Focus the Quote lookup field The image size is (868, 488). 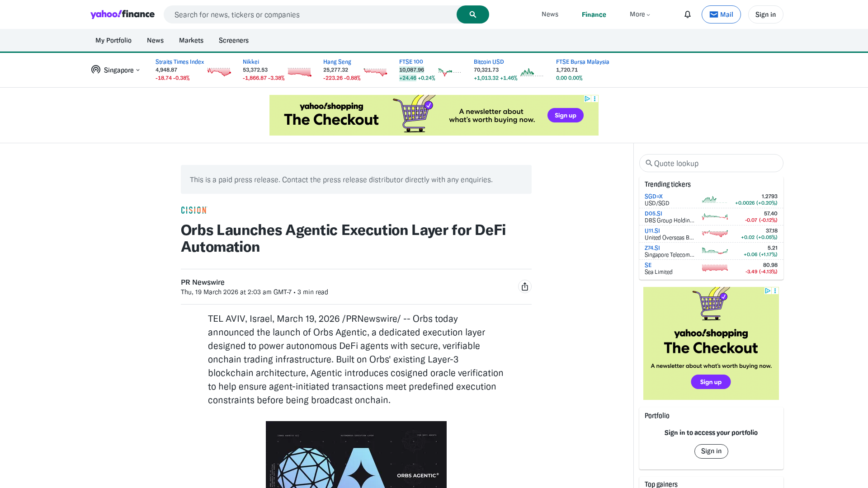(x=714, y=163)
